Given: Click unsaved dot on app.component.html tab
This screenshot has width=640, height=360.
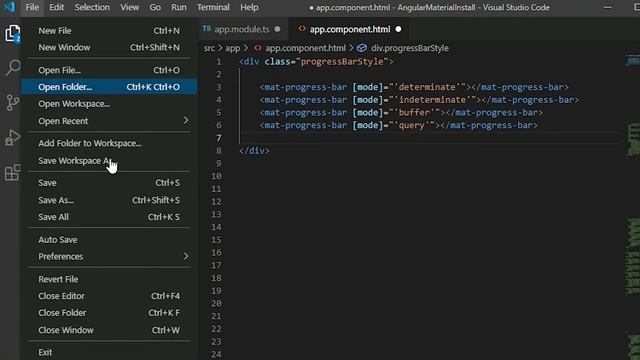Looking at the screenshot, I should pos(398,29).
